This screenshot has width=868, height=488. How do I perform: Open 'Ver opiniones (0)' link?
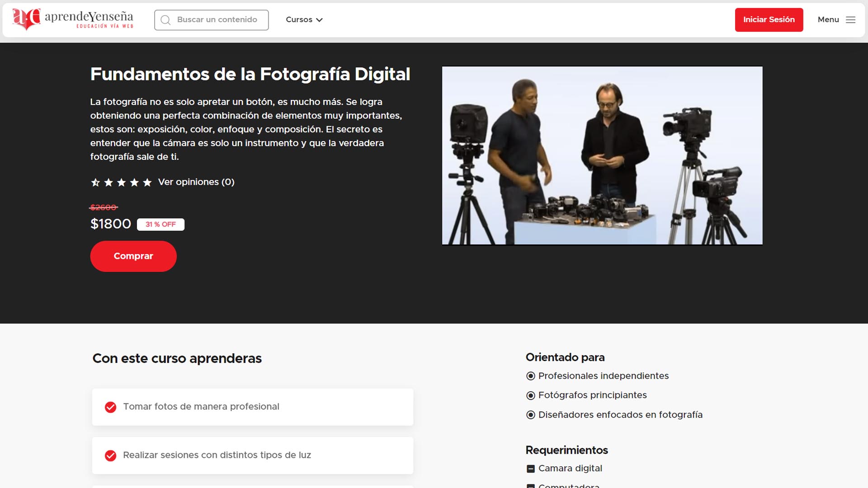click(196, 182)
